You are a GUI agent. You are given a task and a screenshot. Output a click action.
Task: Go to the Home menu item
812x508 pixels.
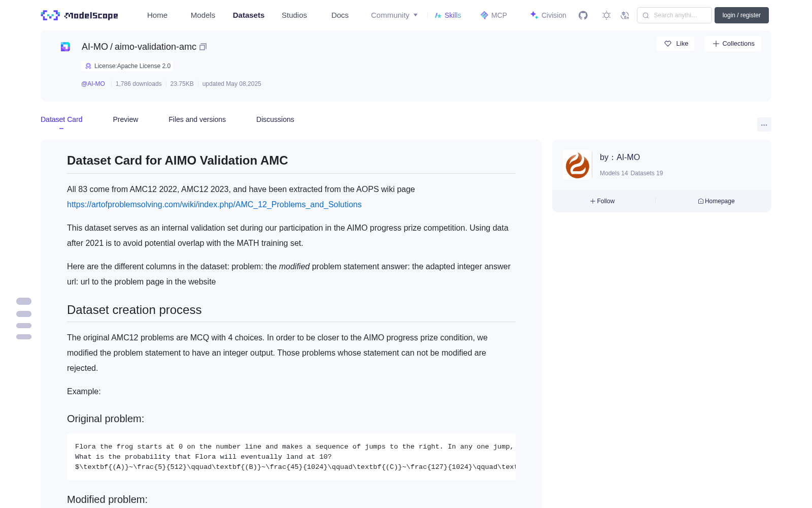coord(157,15)
